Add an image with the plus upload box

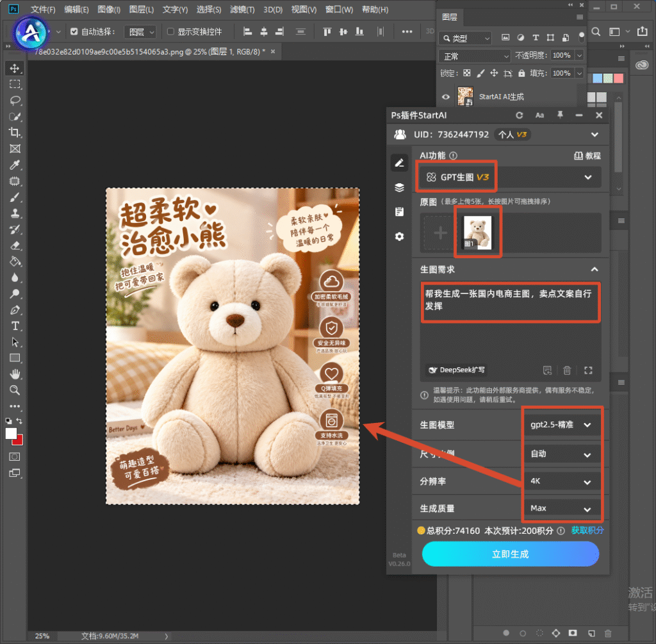440,233
